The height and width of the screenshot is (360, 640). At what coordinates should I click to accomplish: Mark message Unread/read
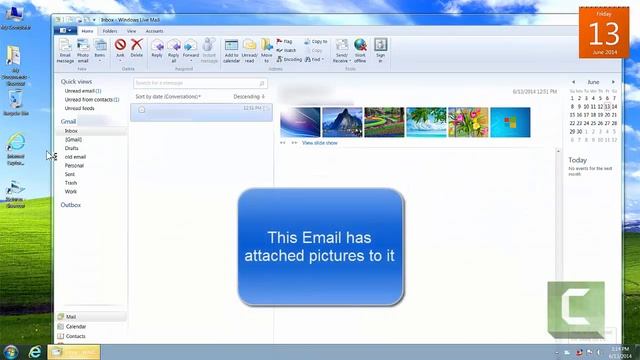249,51
